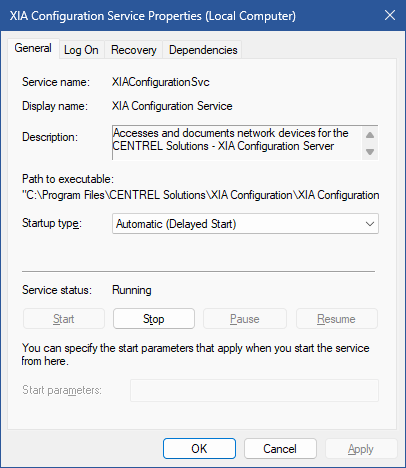Click the greyed-out Pause button
406x468 pixels.
(x=245, y=319)
